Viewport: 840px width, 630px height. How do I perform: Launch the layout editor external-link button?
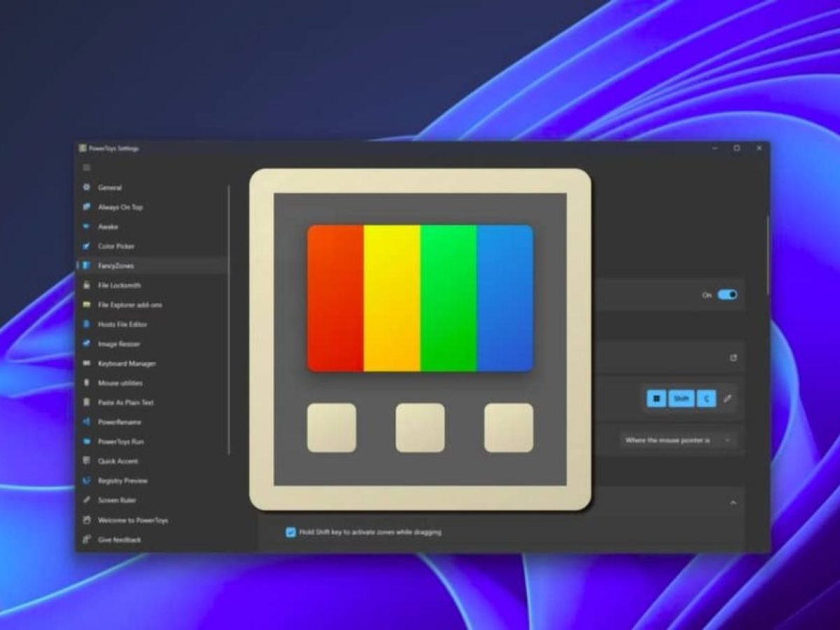tap(733, 358)
